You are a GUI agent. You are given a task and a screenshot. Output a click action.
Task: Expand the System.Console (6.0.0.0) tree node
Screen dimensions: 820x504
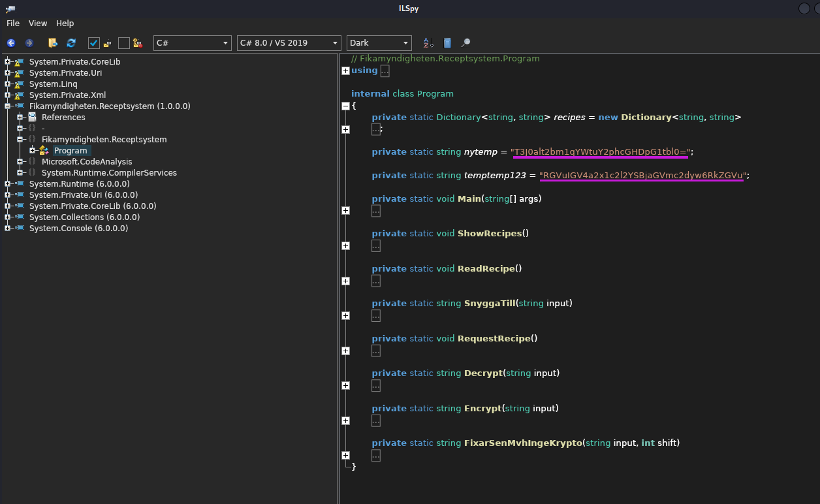click(x=8, y=228)
